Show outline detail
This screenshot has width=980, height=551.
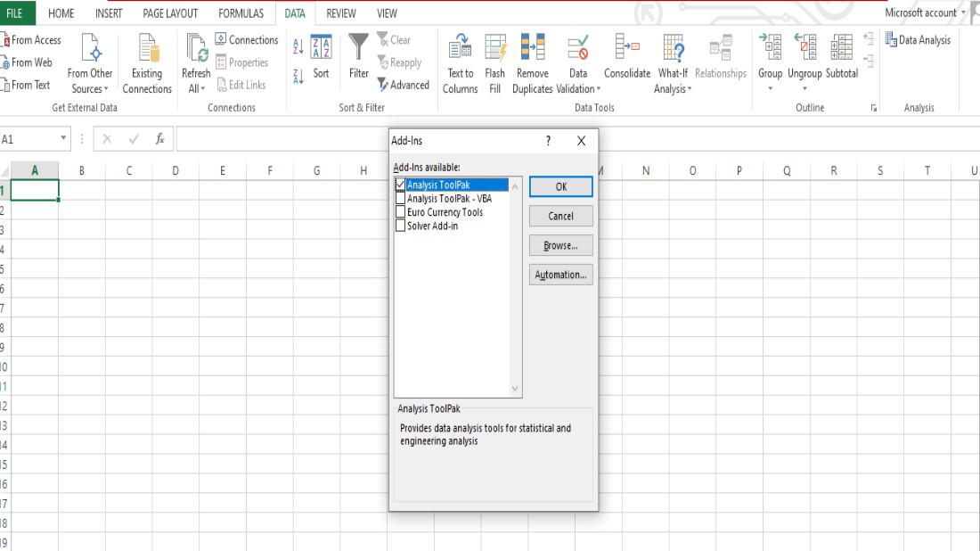[x=869, y=38]
